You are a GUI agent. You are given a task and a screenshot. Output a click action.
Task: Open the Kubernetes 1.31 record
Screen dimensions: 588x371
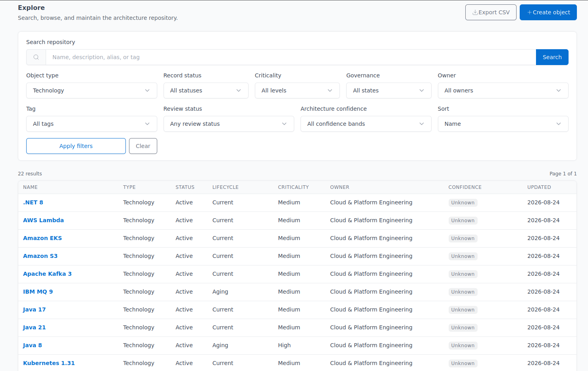click(x=49, y=363)
